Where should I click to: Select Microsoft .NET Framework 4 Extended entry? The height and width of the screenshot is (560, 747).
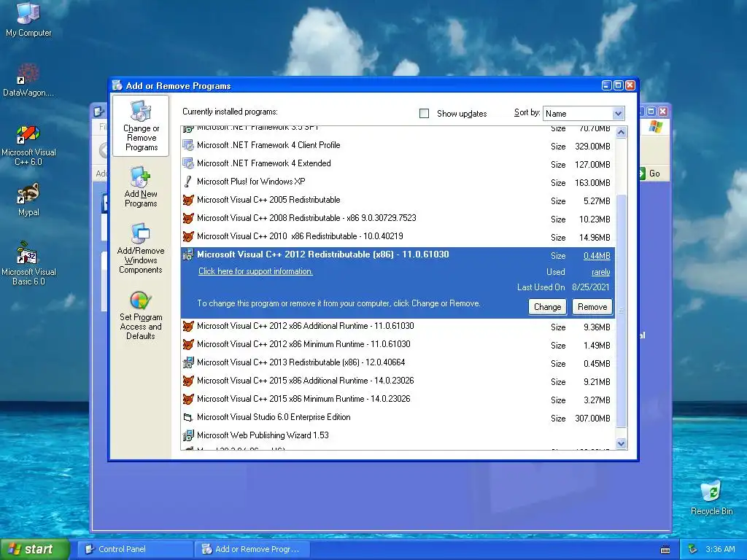tap(398, 164)
